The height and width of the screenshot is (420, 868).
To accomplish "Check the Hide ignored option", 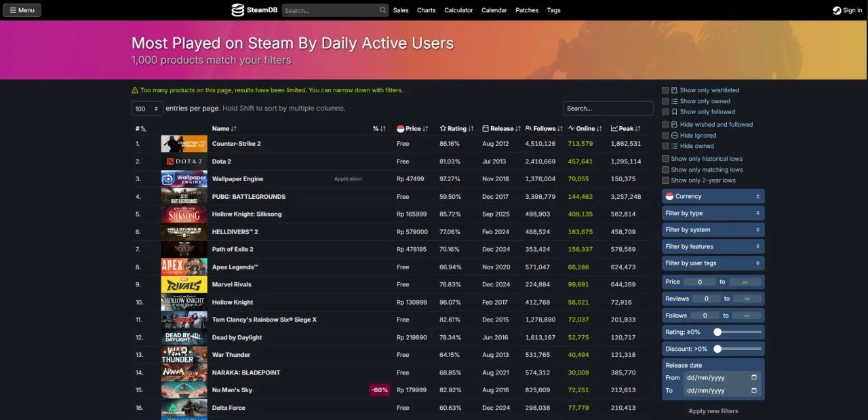I will [665, 136].
